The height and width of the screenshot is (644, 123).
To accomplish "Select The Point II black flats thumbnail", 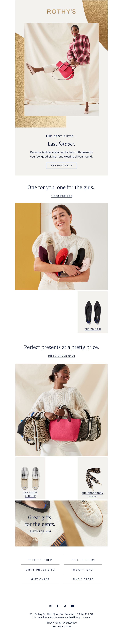I will (93, 312).
